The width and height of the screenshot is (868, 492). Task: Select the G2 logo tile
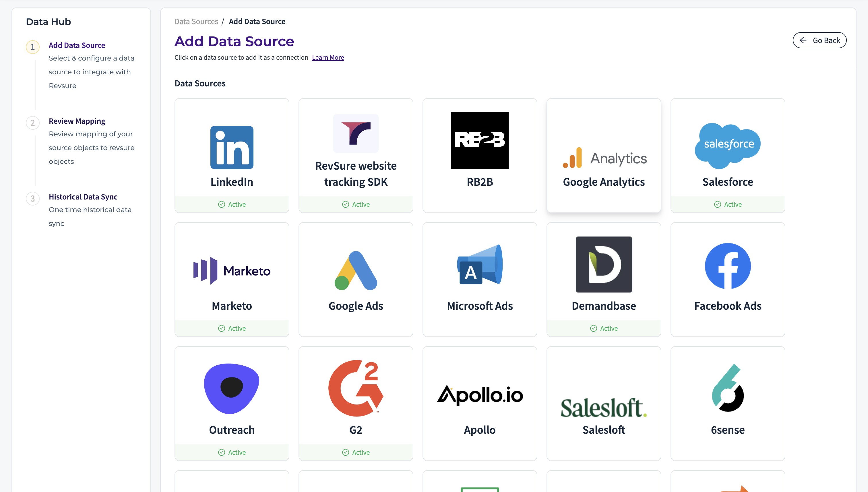355,388
